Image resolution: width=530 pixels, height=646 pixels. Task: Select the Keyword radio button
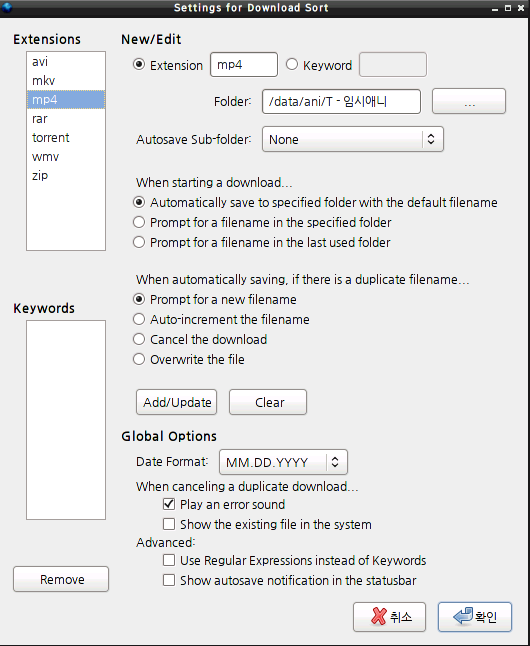(x=292, y=65)
